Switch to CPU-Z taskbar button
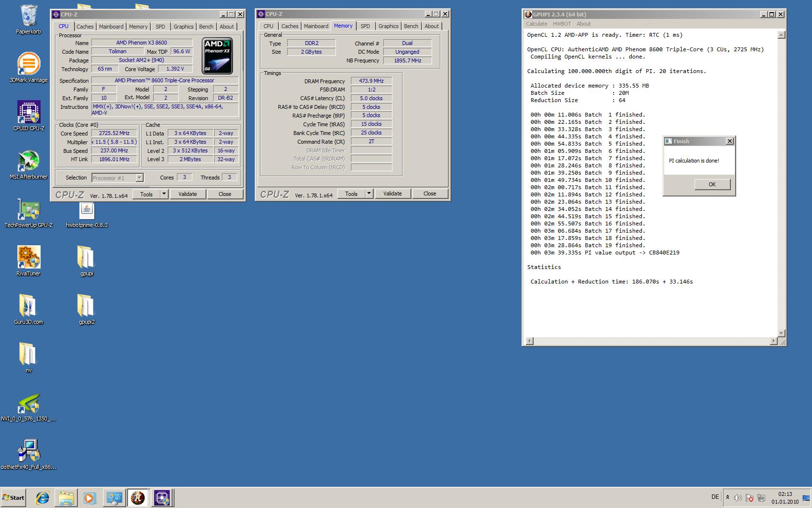 click(x=162, y=497)
